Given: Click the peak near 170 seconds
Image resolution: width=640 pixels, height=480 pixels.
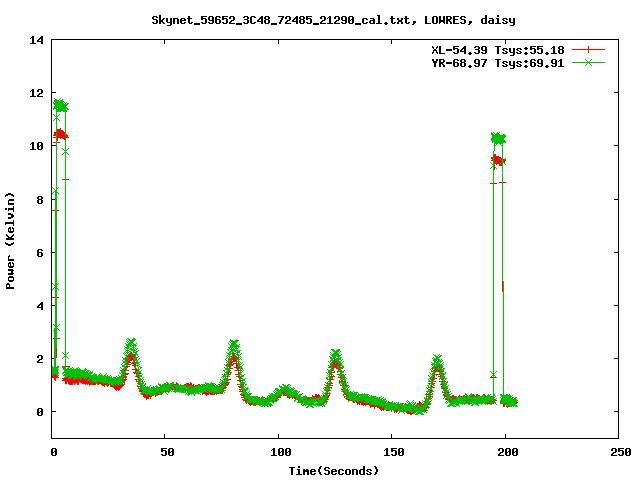Looking at the screenshot, I should 437,361.
